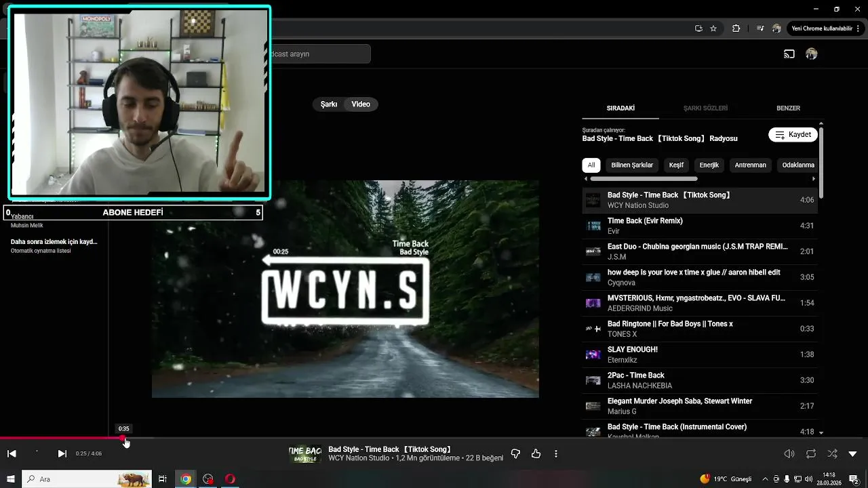Open the SIRADAKİ tab
The height and width of the screenshot is (488, 868).
click(x=620, y=108)
